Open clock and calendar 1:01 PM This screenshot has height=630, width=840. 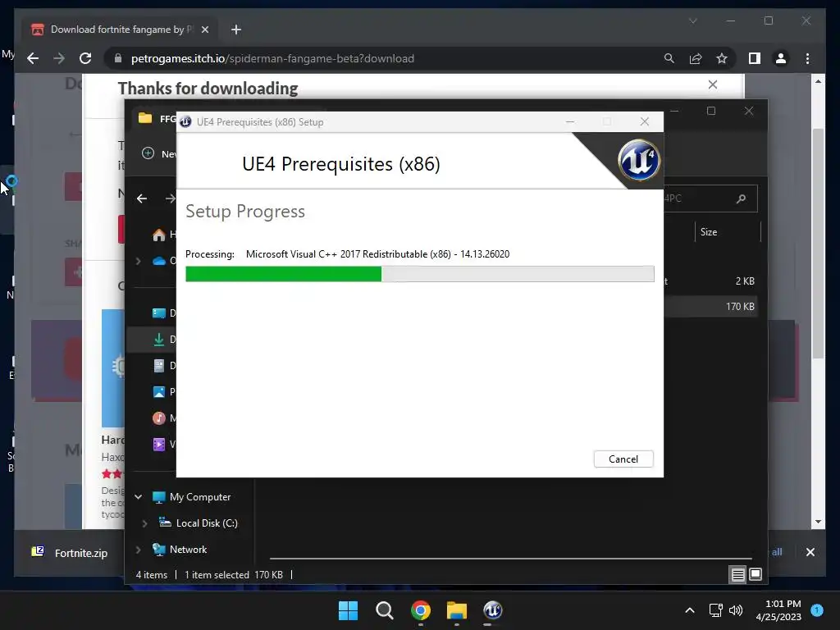pyautogui.click(x=778, y=610)
